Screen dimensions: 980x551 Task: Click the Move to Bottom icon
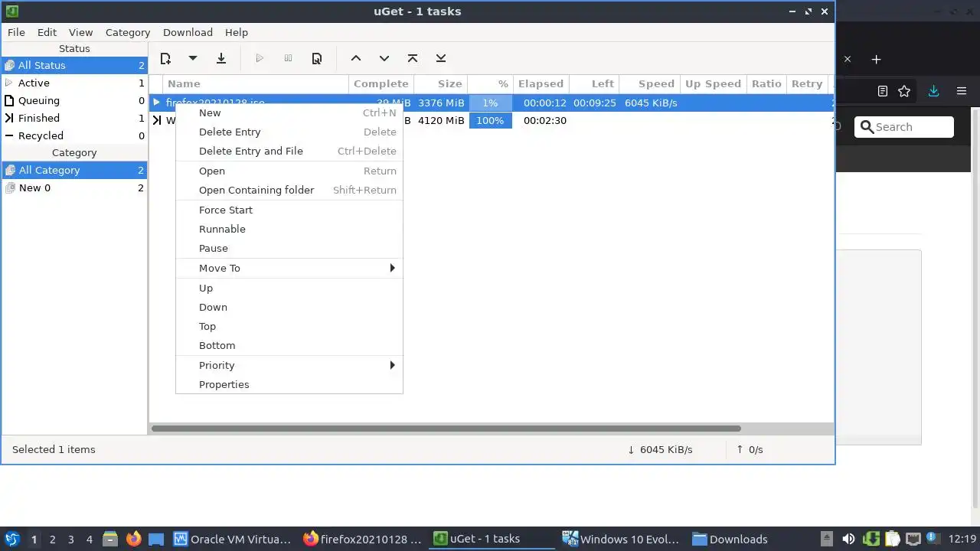tap(441, 58)
